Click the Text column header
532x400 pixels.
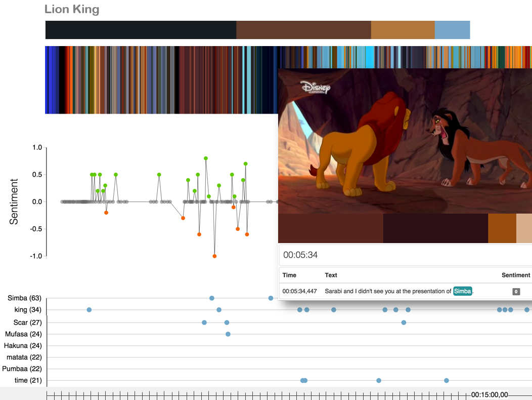pyautogui.click(x=331, y=275)
